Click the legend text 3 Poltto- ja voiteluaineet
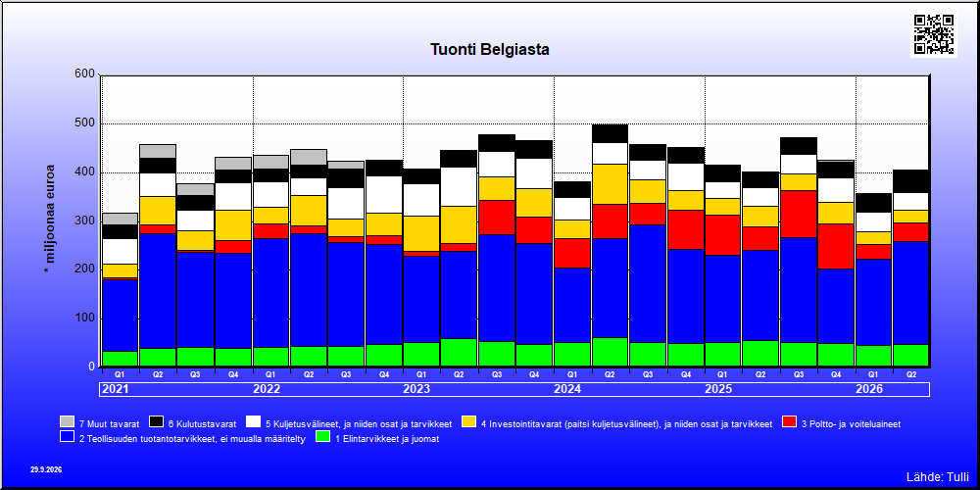980x490 pixels. pos(852,423)
